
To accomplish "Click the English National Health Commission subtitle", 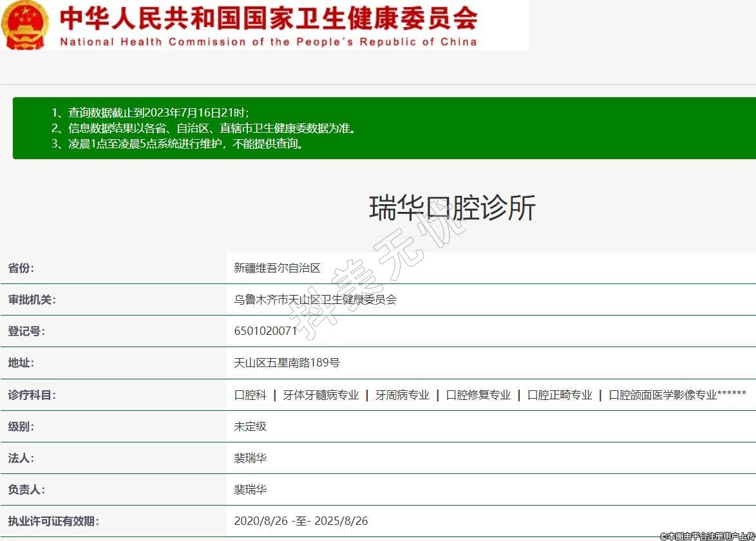I will tap(269, 42).
